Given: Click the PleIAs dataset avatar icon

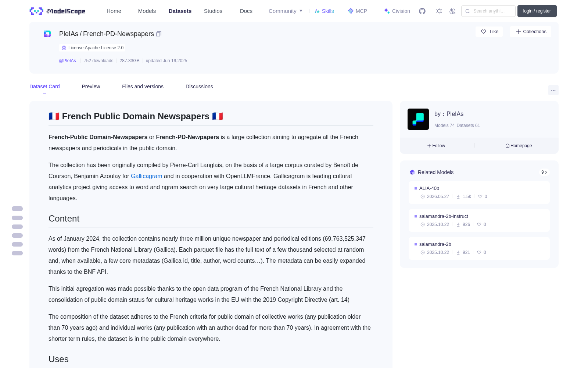Looking at the screenshot, I should click(x=47, y=34).
